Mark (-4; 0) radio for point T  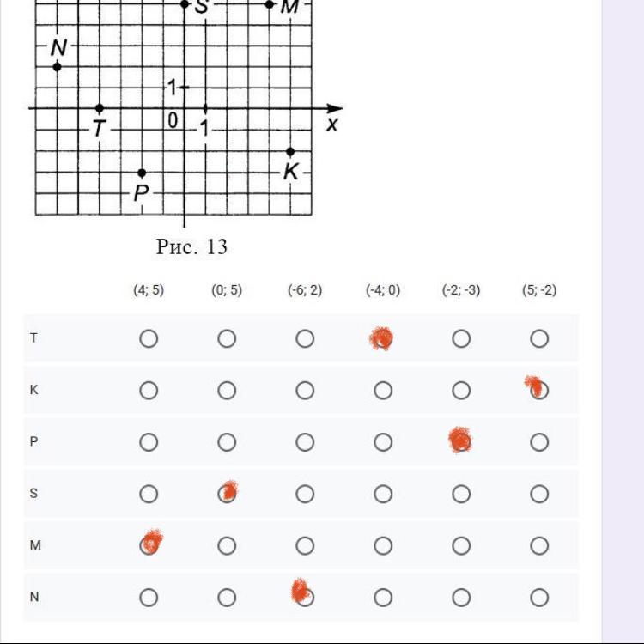click(383, 338)
